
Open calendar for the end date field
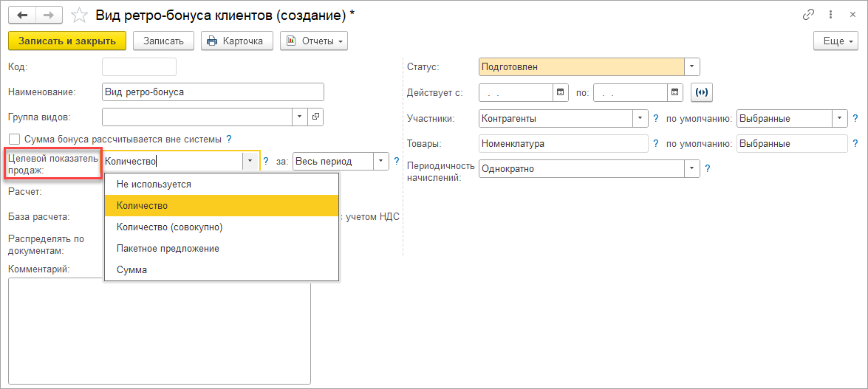(674, 92)
